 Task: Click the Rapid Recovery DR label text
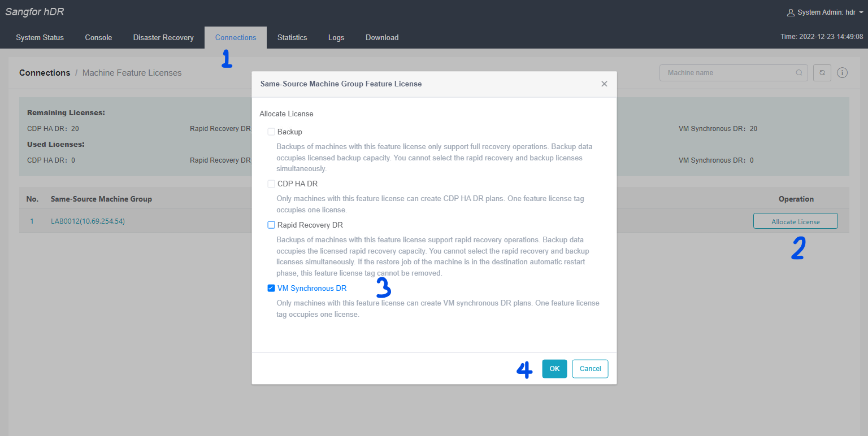pos(310,225)
